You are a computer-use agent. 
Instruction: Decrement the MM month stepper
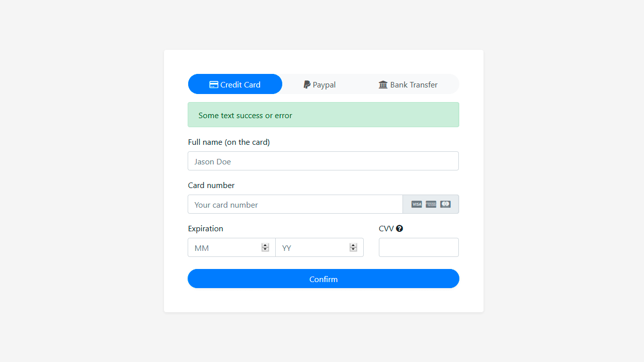pos(265,250)
